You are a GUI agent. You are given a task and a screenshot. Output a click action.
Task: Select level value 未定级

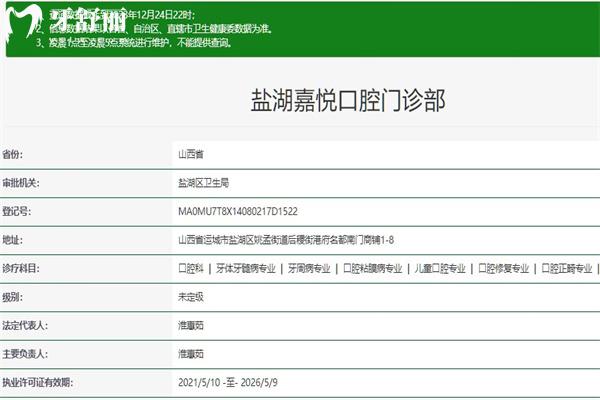click(191, 297)
